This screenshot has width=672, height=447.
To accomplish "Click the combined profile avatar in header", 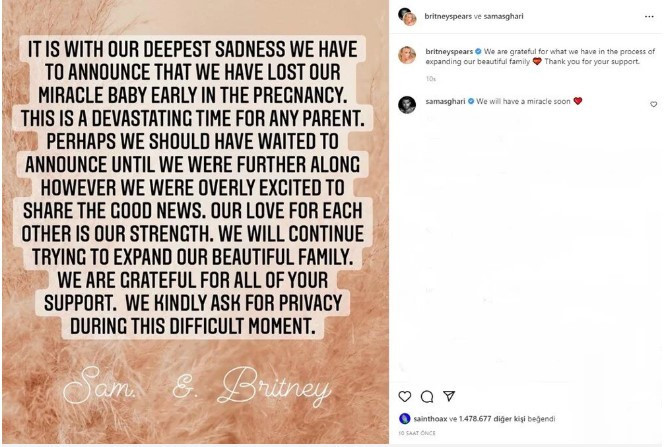I will [407, 17].
